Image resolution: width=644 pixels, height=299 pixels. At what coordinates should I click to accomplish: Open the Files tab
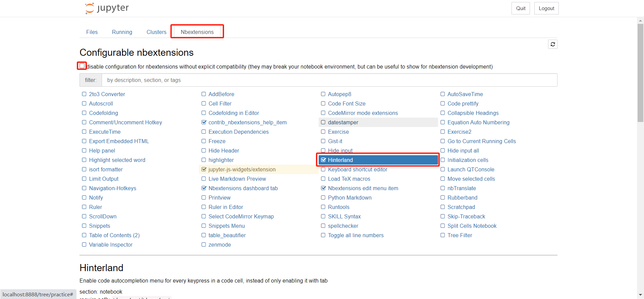[x=92, y=32]
